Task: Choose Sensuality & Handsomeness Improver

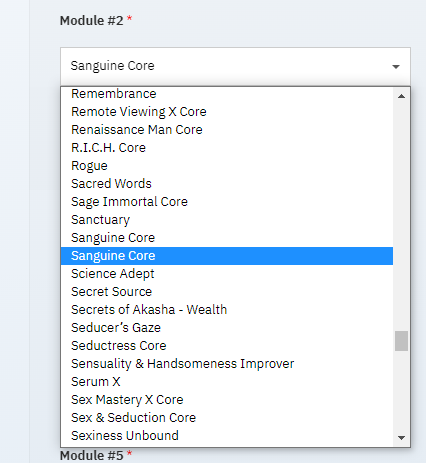Action: [227, 364]
